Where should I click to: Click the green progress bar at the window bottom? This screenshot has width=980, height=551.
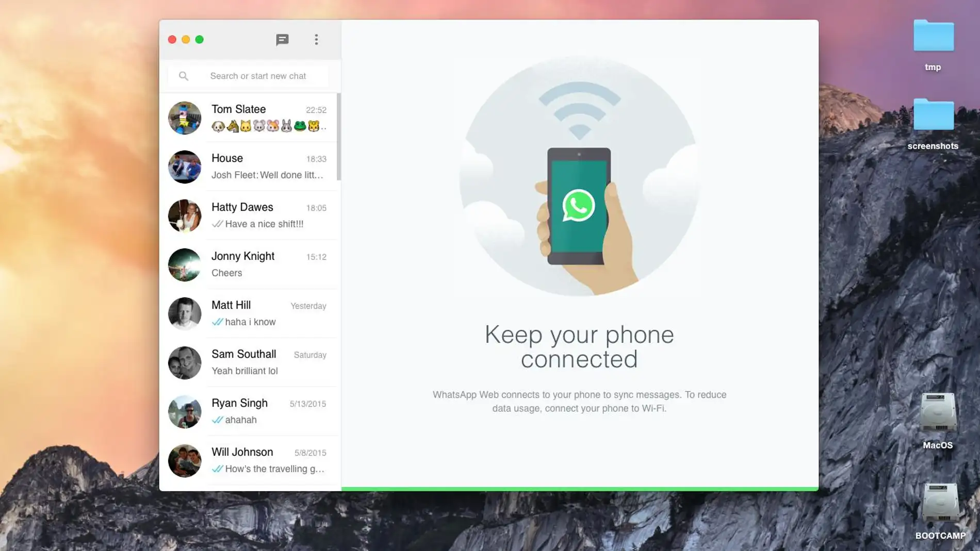pos(580,489)
